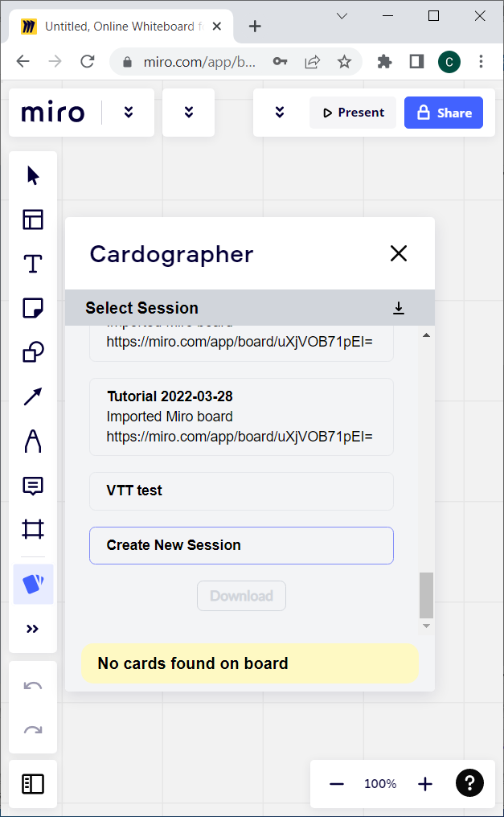
Task: Click the Undo arrow
Action: pyautogui.click(x=33, y=685)
